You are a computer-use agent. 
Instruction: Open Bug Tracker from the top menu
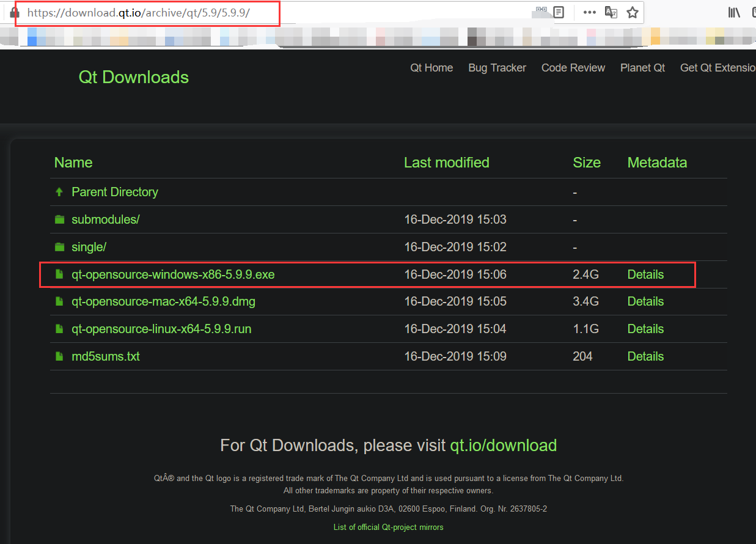(497, 68)
